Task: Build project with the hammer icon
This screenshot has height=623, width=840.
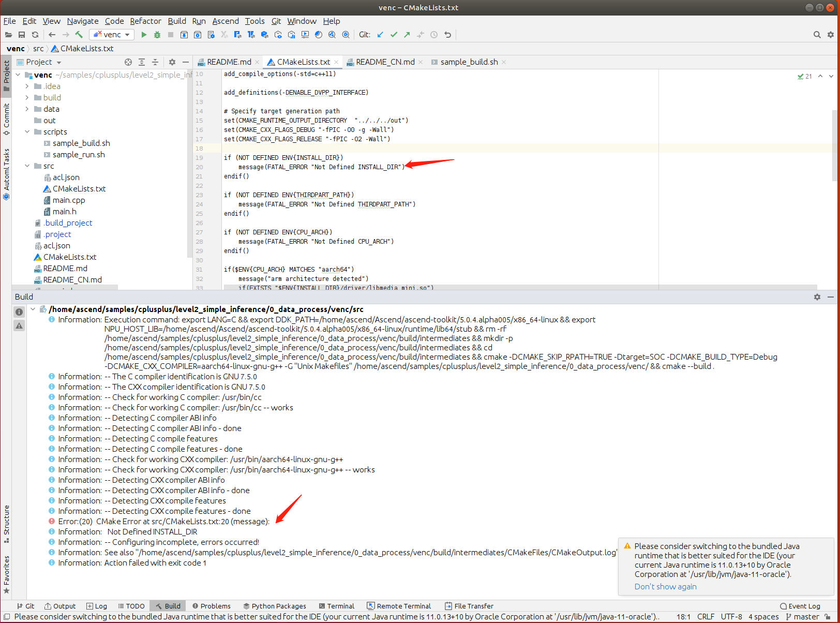Action: 79,35
